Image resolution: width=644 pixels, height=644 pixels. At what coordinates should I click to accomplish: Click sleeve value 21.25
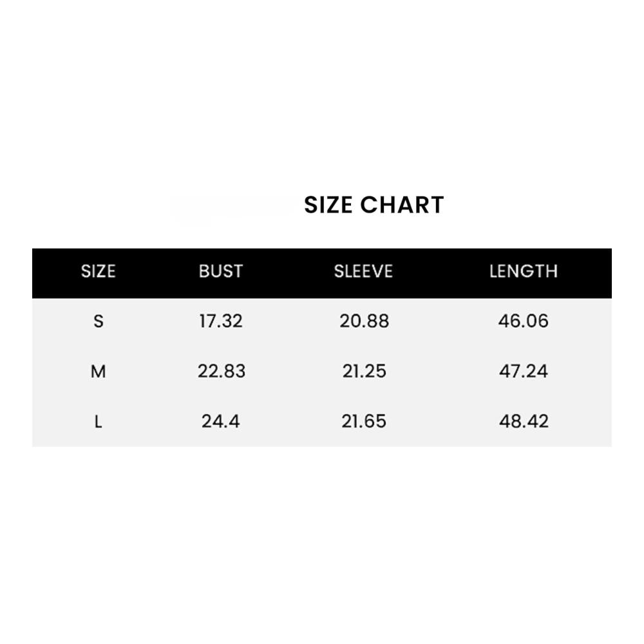(x=365, y=372)
